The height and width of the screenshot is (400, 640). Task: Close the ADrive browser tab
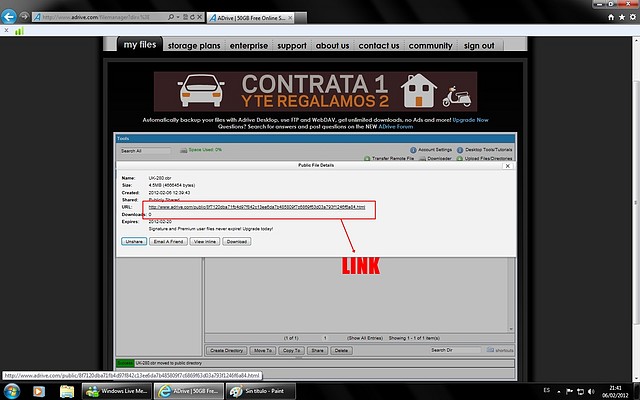pyautogui.click(x=290, y=18)
